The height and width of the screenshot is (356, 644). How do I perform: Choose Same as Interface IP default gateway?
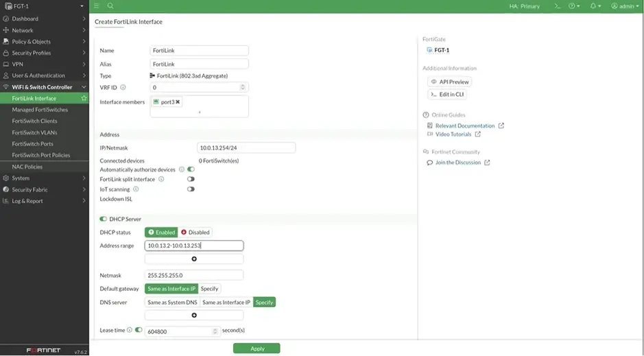click(x=171, y=289)
